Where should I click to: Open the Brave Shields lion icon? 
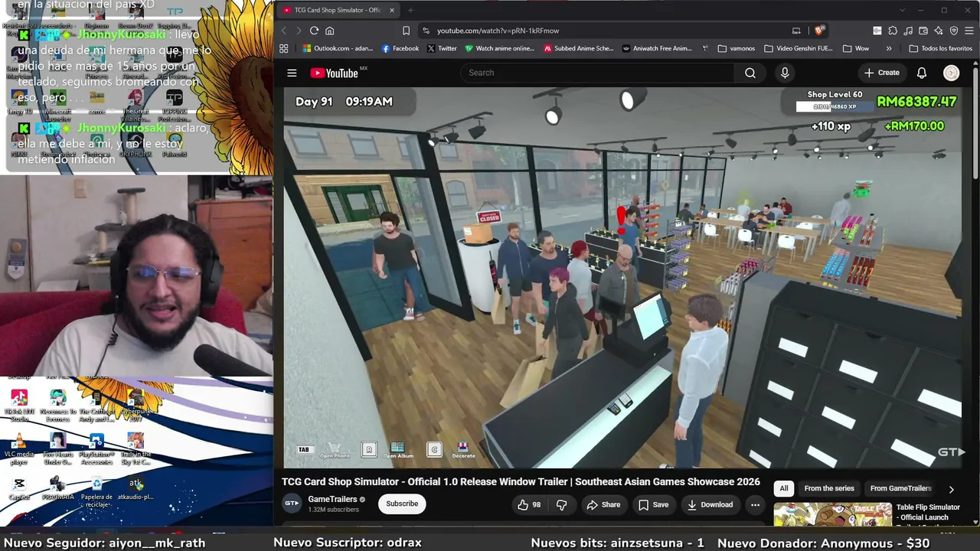coord(819,31)
